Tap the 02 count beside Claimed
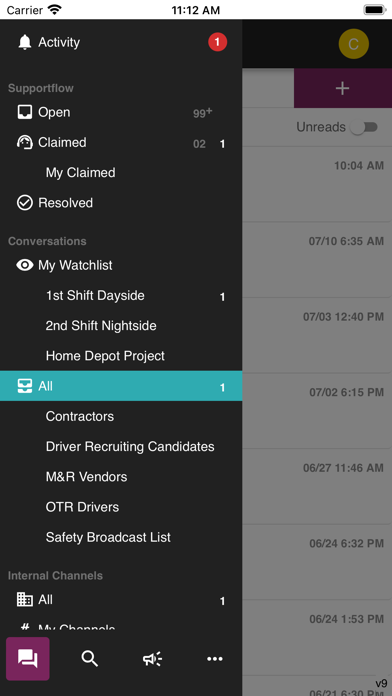Viewport: 392px width, 696px height. (199, 144)
